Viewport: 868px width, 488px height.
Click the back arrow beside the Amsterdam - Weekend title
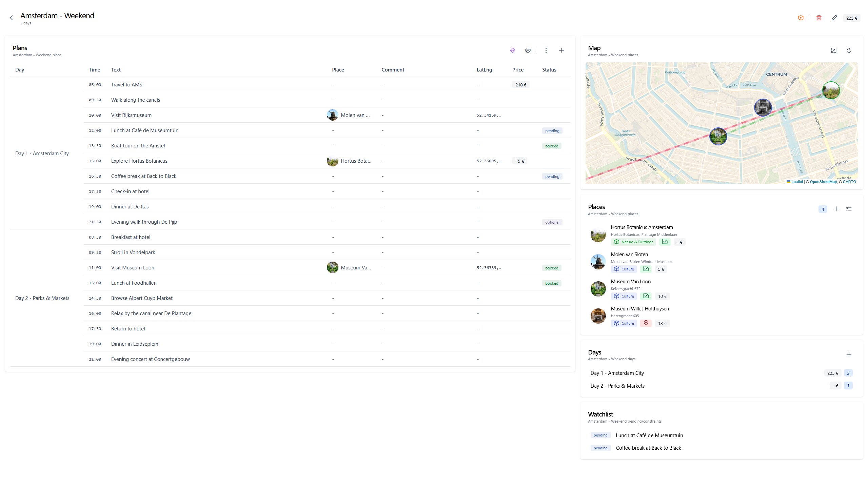[12, 18]
